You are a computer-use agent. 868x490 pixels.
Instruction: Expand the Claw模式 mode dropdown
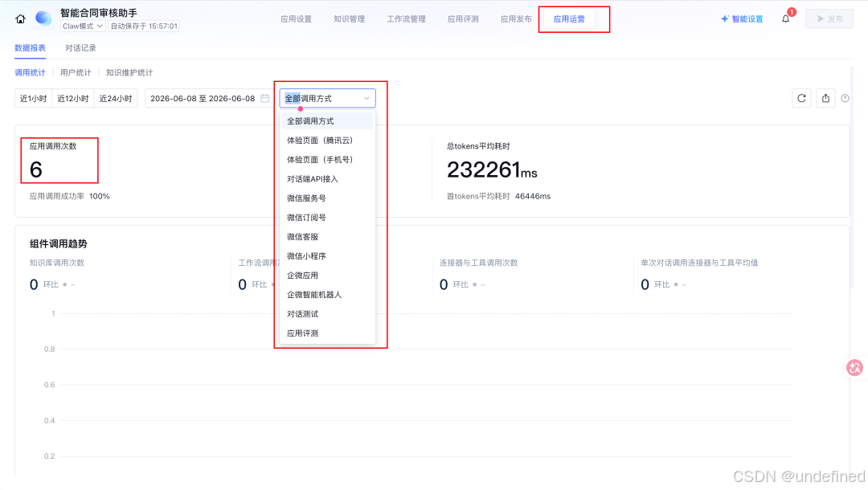pos(82,26)
